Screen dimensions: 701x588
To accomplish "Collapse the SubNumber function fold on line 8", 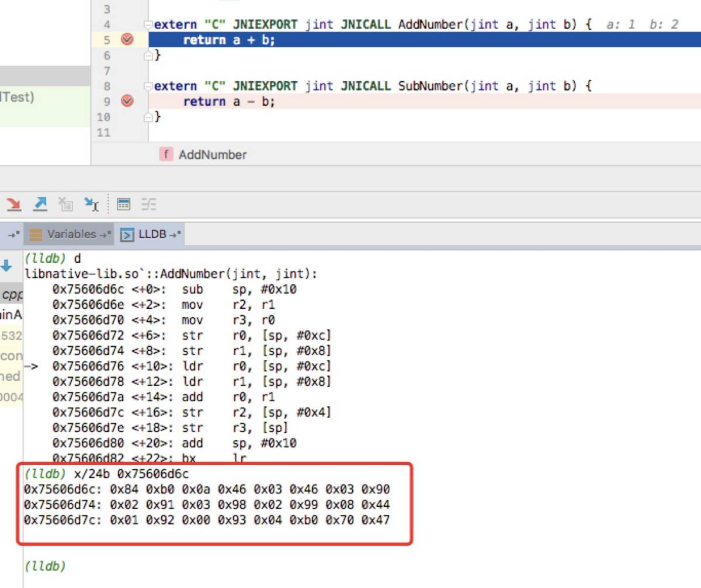I will coord(148,86).
